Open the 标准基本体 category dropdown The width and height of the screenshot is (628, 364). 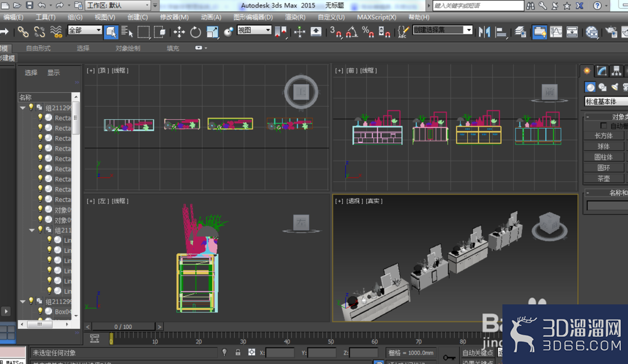[x=606, y=101]
